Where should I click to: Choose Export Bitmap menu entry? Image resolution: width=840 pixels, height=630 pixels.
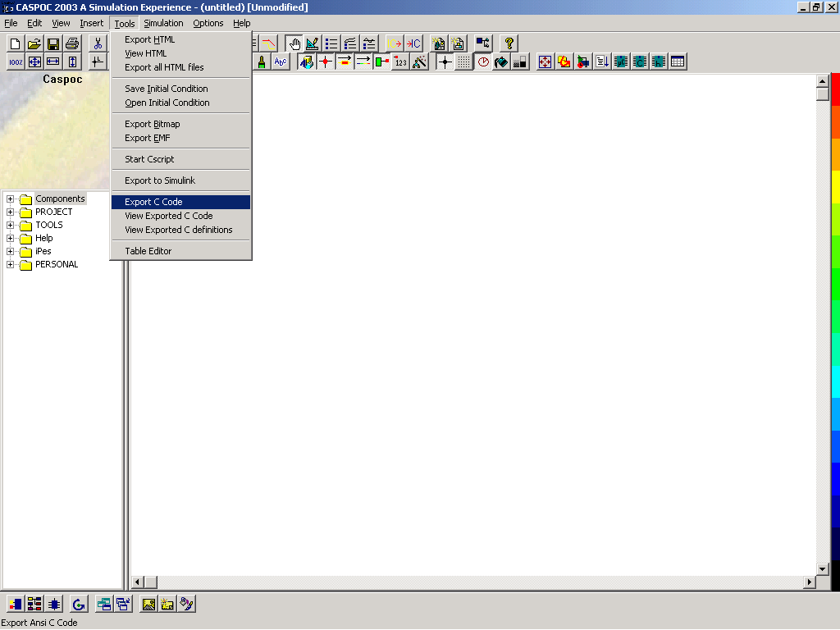click(181, 125)
